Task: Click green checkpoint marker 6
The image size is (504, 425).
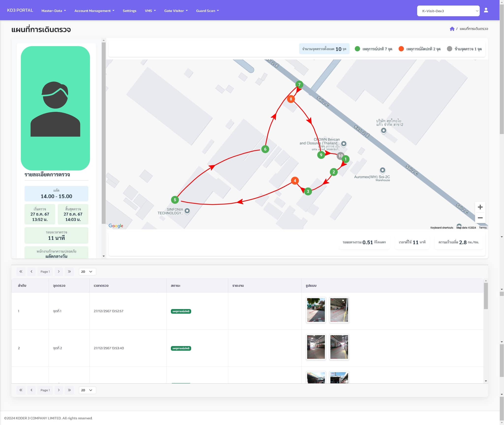Action: (265, 149)
